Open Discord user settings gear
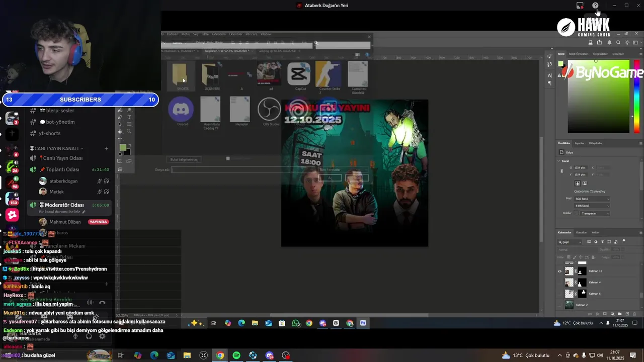Viewport: 644px width, 362px height. [102, 336]
